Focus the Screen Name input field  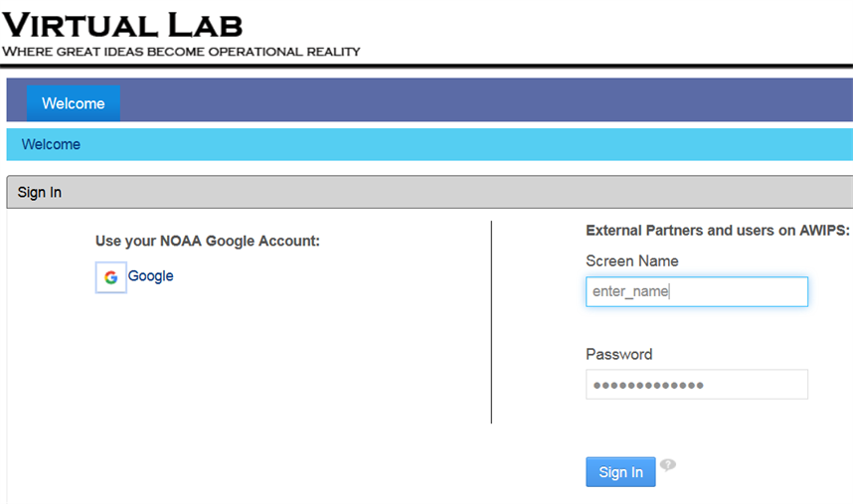(697, 291)
